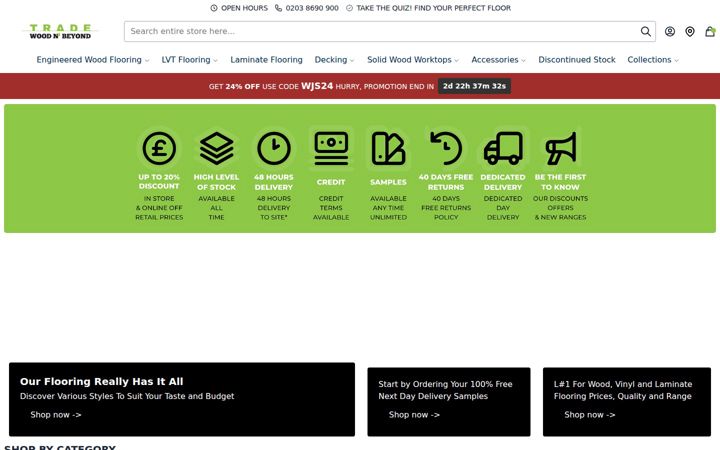Click the megaphone Be The First icon

point(561,148)
